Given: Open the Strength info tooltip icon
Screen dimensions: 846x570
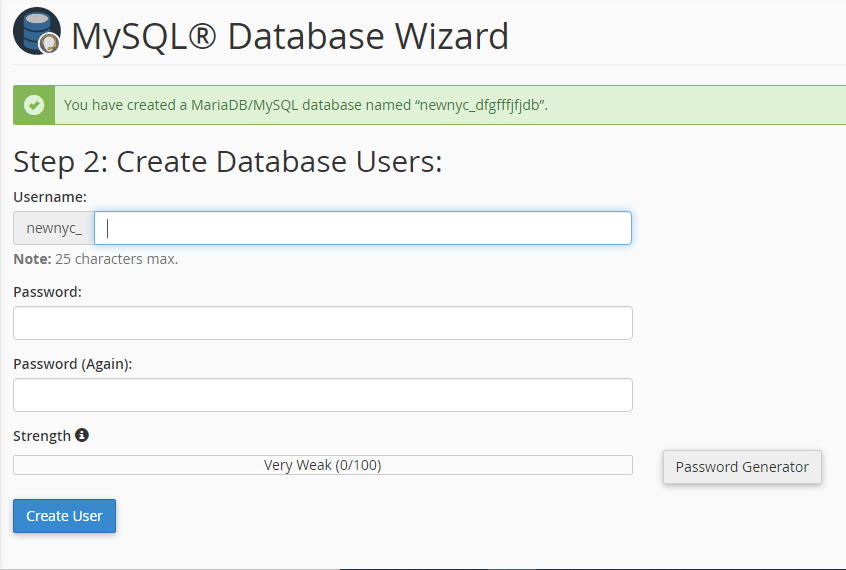Looking at the screenshot, I should [x=81, y=435].
